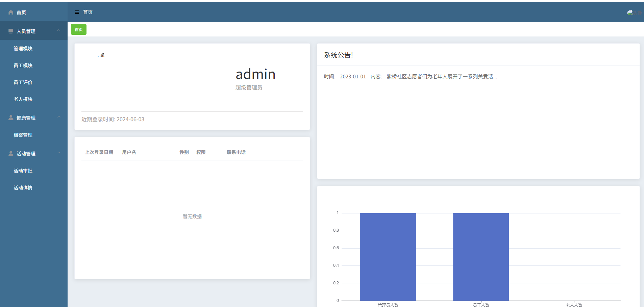Click the home icon in the sidebar
The image size is (644, 307).
[x=11, y=12]
